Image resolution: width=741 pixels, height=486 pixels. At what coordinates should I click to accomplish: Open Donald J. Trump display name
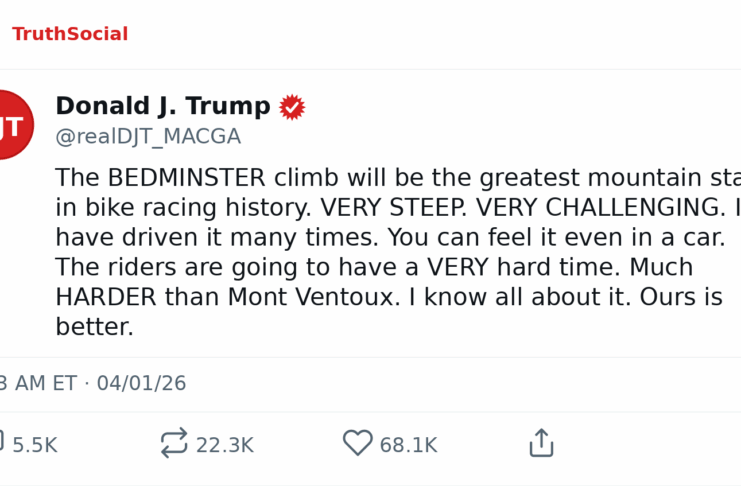click(162, 107)
